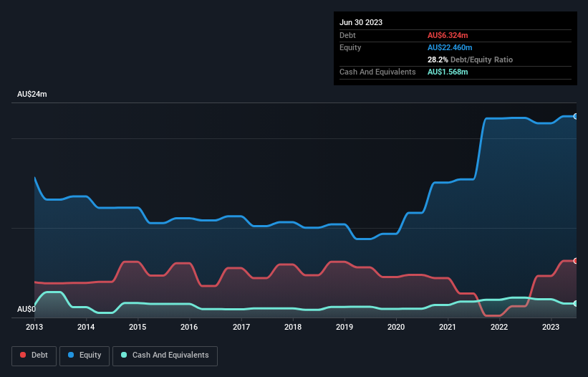Click the 2017 x-axis label

[241, 327]
